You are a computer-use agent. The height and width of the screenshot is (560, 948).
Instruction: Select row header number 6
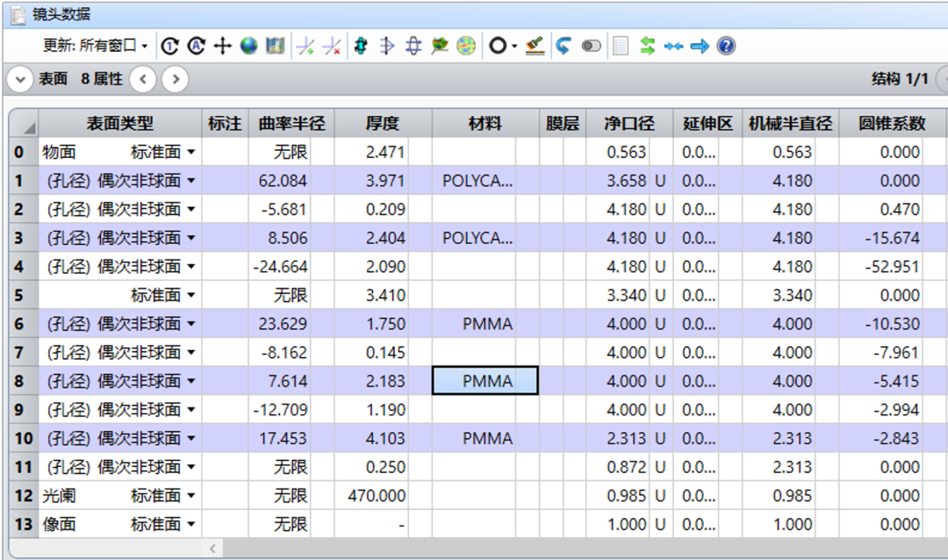[x=24, y=324]
